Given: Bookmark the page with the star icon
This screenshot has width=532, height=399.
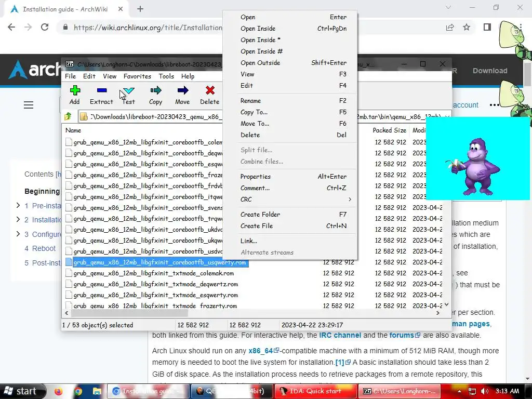Looking at the screenshot, I should point(467,27).
